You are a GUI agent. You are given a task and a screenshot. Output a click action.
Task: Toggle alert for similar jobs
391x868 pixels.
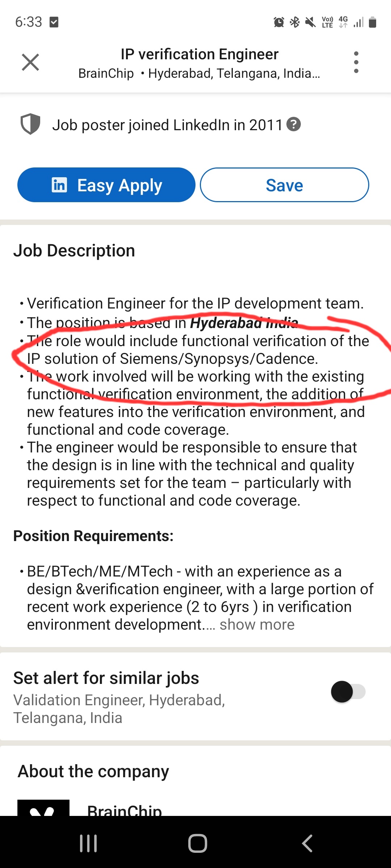[348, 692]
